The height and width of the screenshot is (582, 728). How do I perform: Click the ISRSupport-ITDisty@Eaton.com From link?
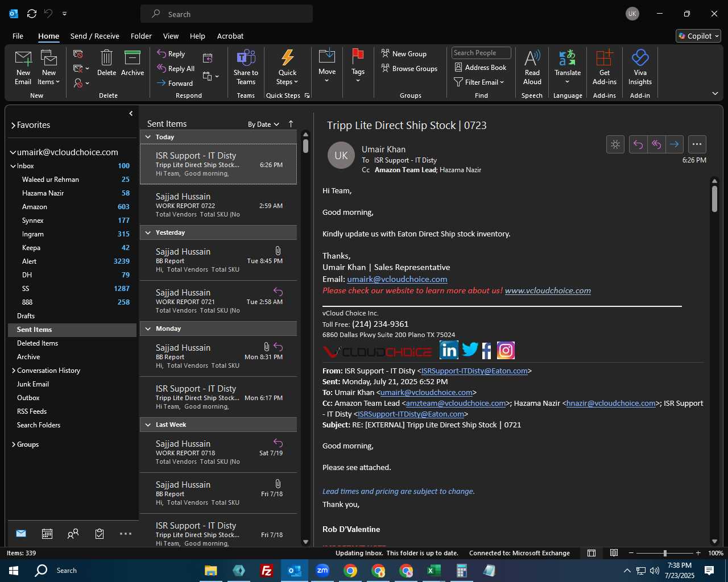tap(474, 371)
